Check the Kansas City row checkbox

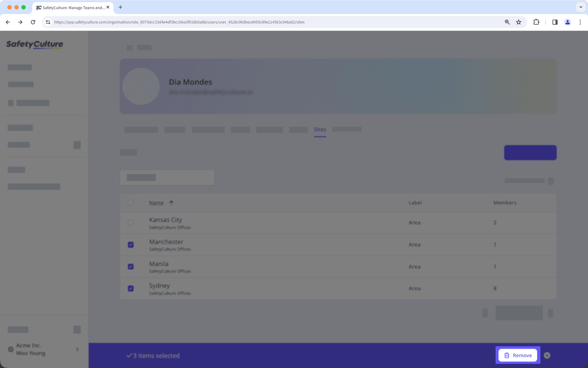pos(131,223)
